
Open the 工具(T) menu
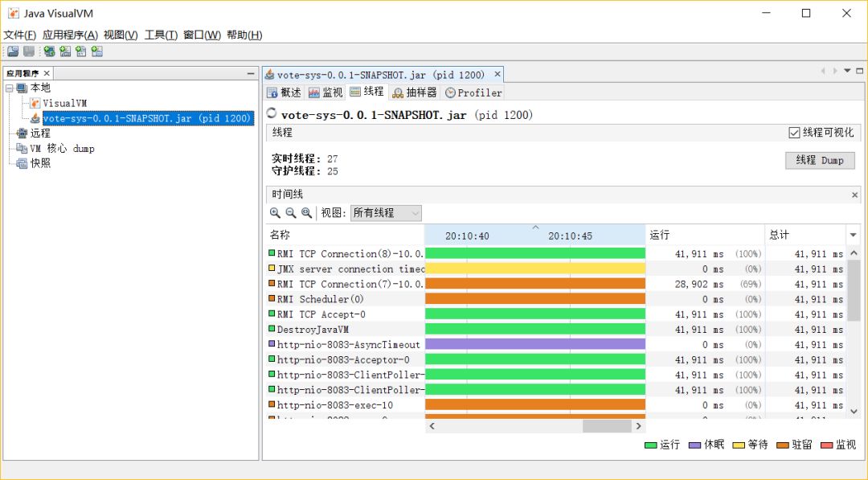161,35
